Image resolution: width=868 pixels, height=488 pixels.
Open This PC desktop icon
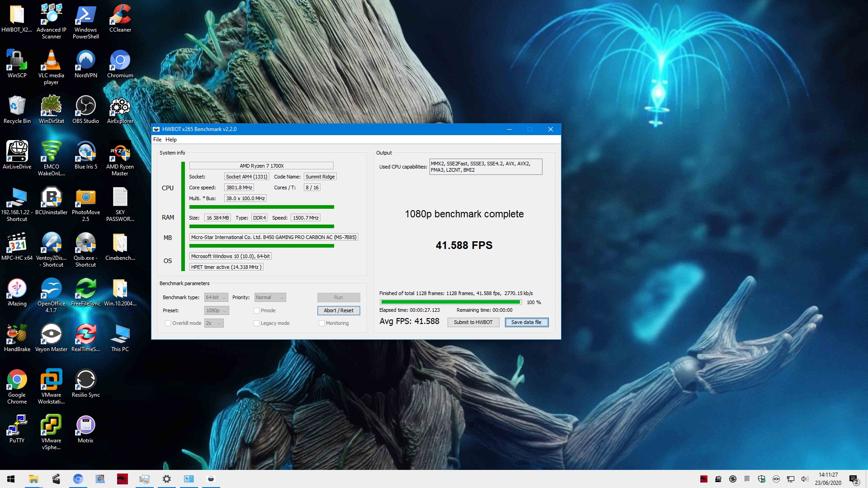120,338
